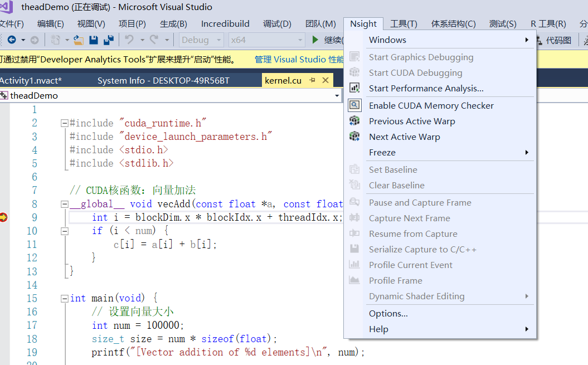Open the 代码图 code map icon
Viewport: 588px width, 365px height.
tap(540, 40)
